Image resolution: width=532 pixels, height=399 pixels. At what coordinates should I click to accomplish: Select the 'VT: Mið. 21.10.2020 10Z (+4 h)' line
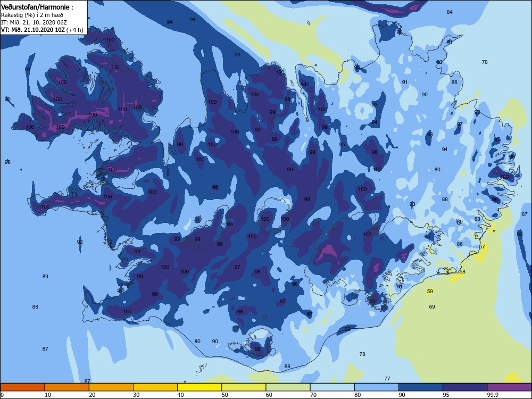pos(42,29)
